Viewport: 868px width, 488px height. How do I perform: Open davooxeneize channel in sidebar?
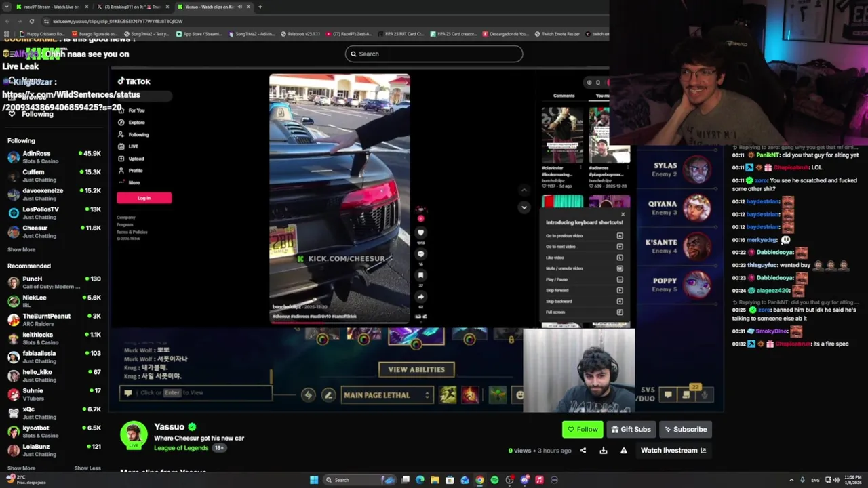[54, 195]
